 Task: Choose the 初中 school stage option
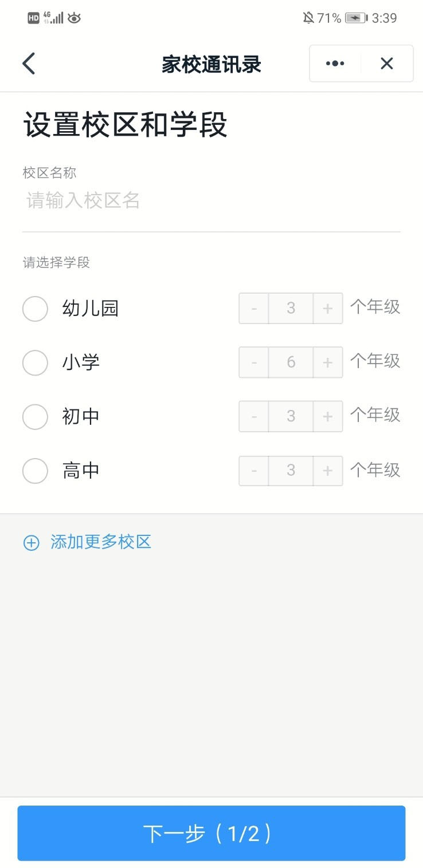click(35, 417)
